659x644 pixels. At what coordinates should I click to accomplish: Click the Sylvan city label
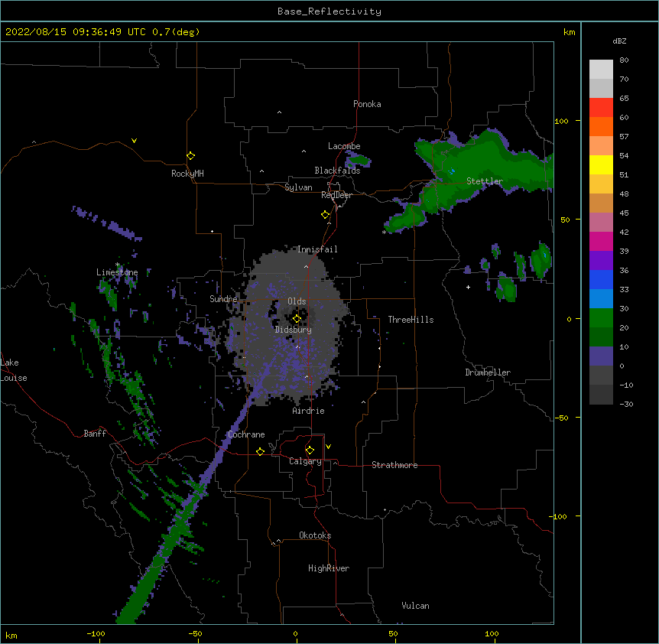298,187
